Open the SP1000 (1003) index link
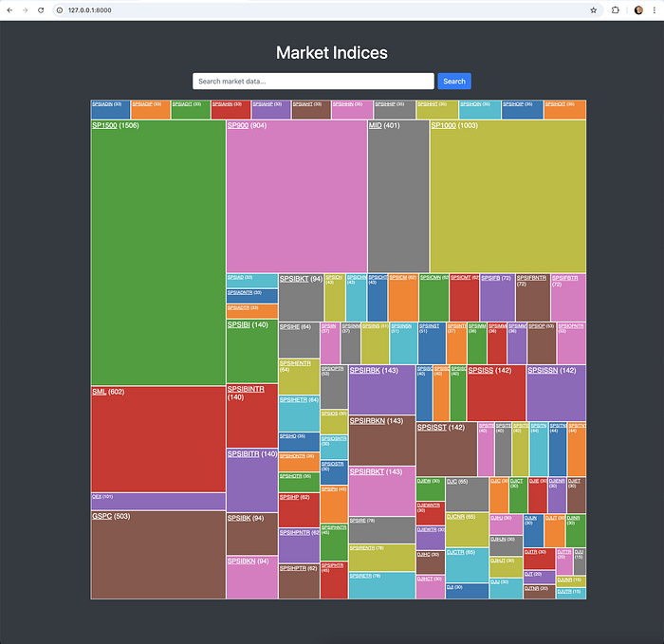664x644 pixels. point(443,125)
